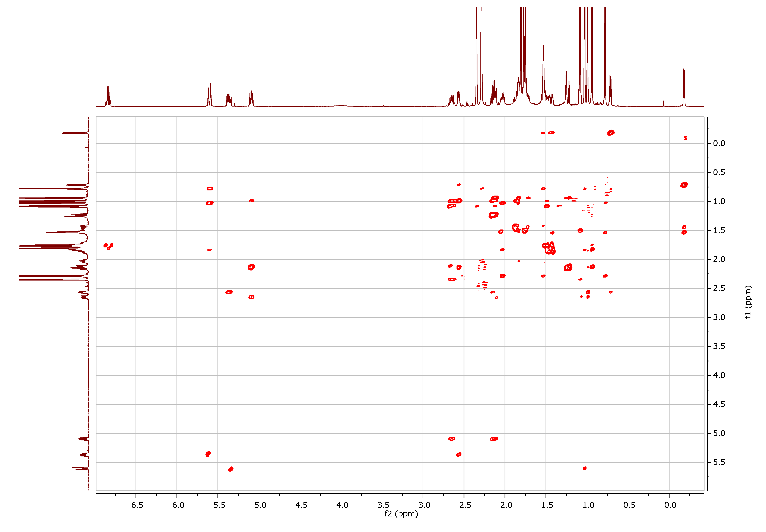
Task: Select the 5.5 tick label on f2 axis
Action: pyautogui.click(x=219, y=505)
